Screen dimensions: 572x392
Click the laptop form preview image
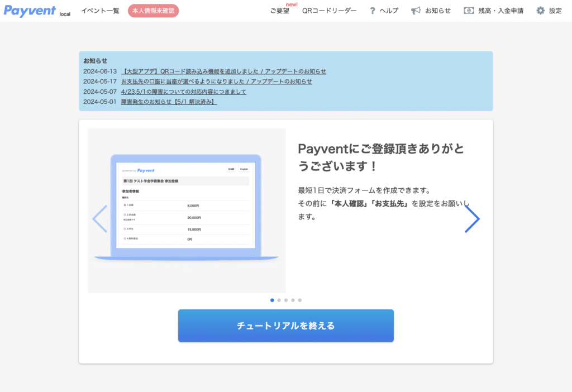pyautogui.click(x=187, y=211)
